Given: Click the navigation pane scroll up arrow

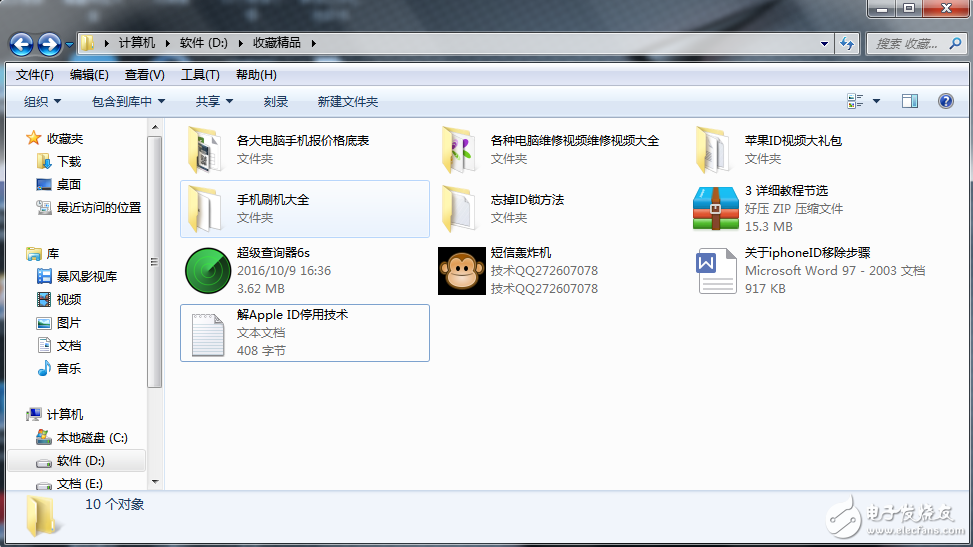Looking at the screenshot, I should (155, 127).
